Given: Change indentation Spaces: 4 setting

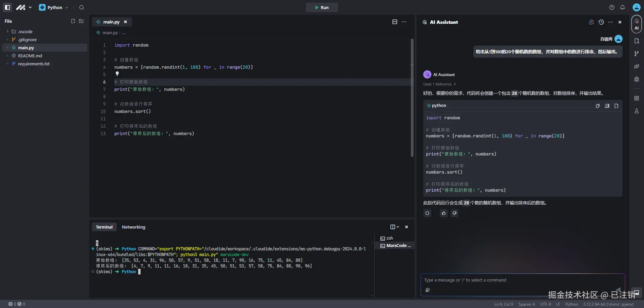Looking at the screenshot, I should (x=527, y=304).
